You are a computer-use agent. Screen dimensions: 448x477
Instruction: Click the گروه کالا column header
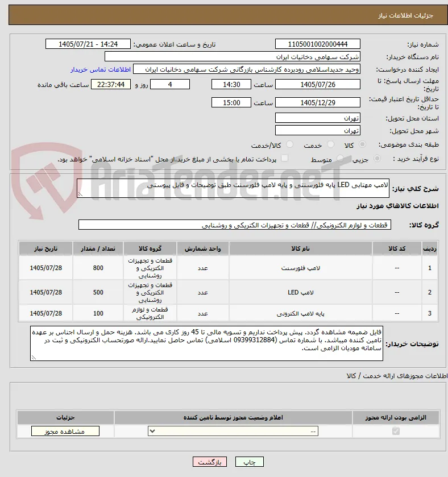pyautogui.click(x=150, y=248)
